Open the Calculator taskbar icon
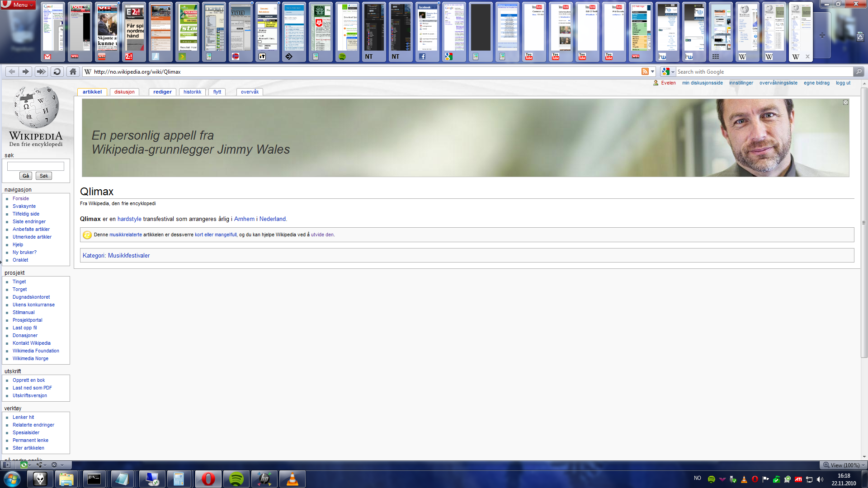Screen dimensions: 868x488 [179, 479]
